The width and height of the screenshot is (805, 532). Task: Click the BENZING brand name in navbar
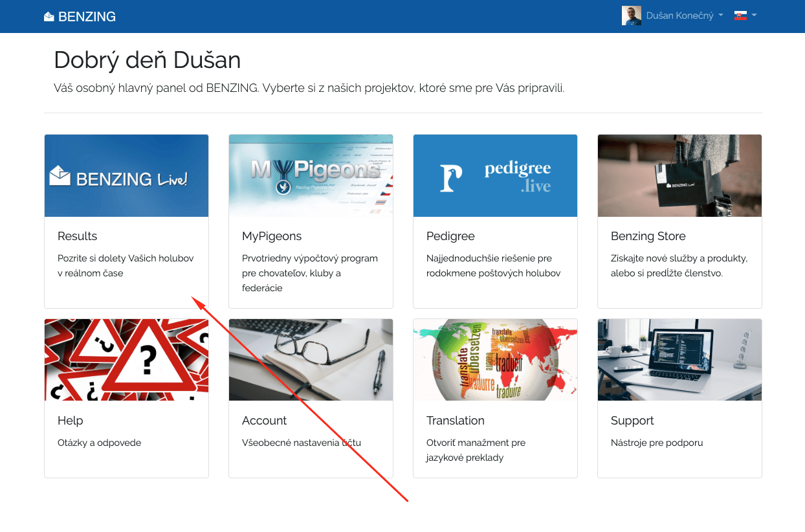point(87,17)
